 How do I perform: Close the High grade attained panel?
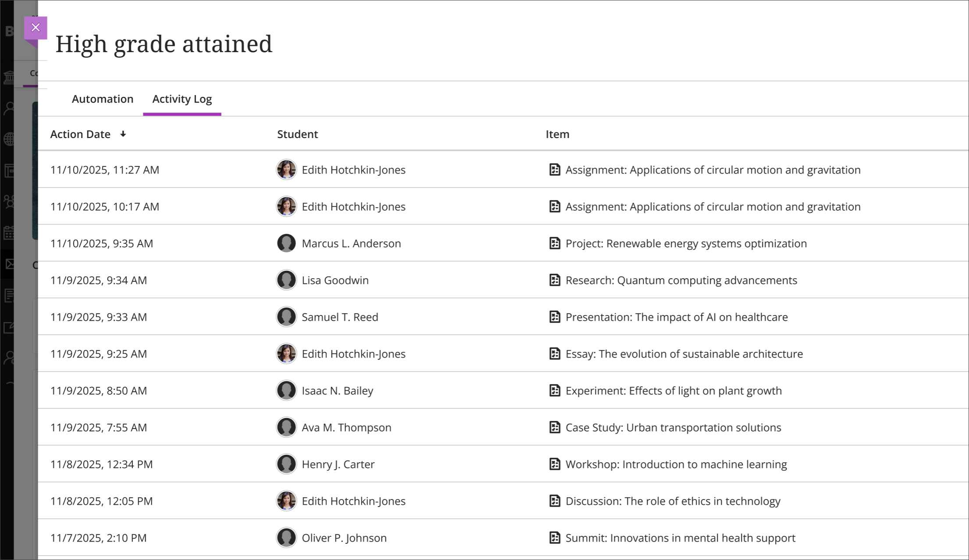pos(35,27)
